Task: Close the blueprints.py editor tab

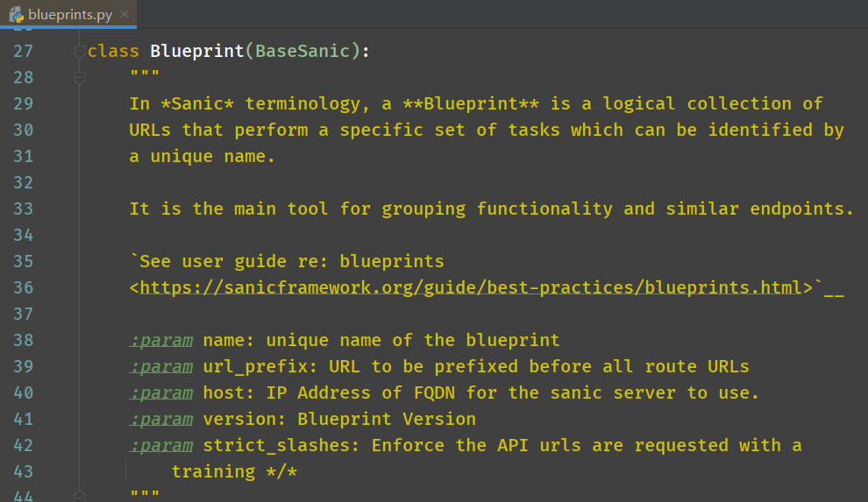Action: tap(125, 14)
